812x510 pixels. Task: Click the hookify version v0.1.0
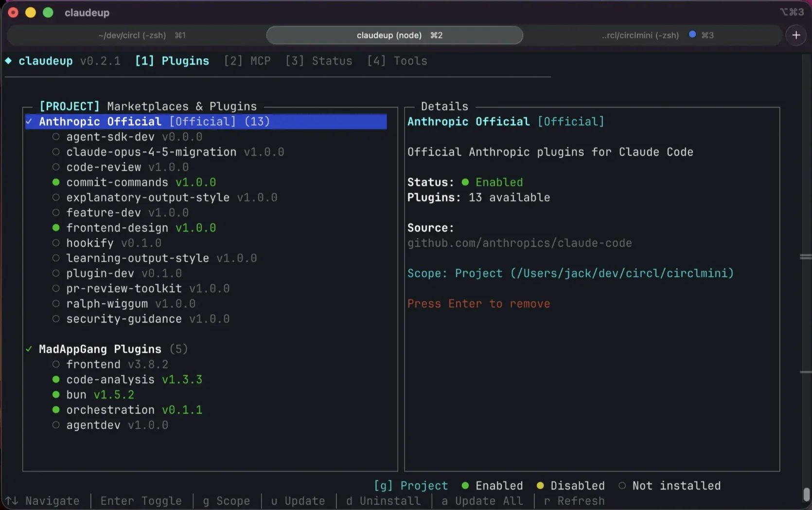point(141,243)
